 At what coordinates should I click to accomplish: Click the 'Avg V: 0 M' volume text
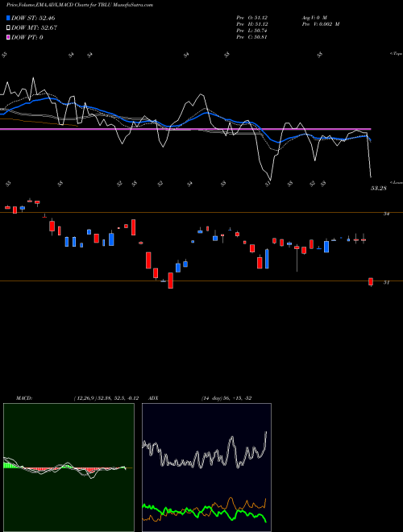[x=314, y=17]
